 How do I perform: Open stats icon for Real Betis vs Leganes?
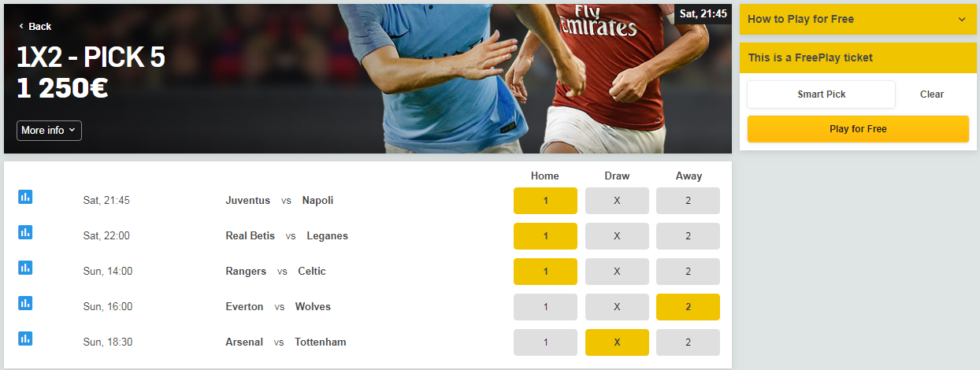tap(25, 232)
